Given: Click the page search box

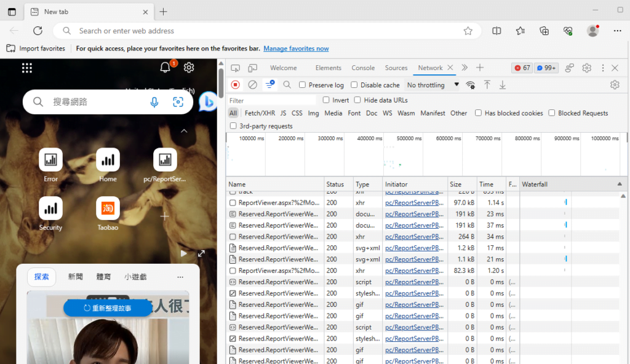Looking at the screenshot, I should pos(108,102).
